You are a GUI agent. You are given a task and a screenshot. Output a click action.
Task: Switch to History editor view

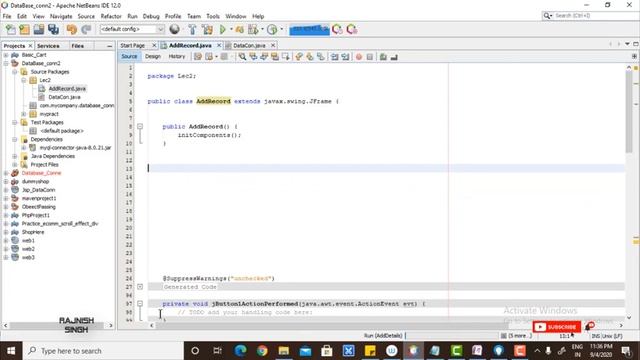click(x=177, y=56)
